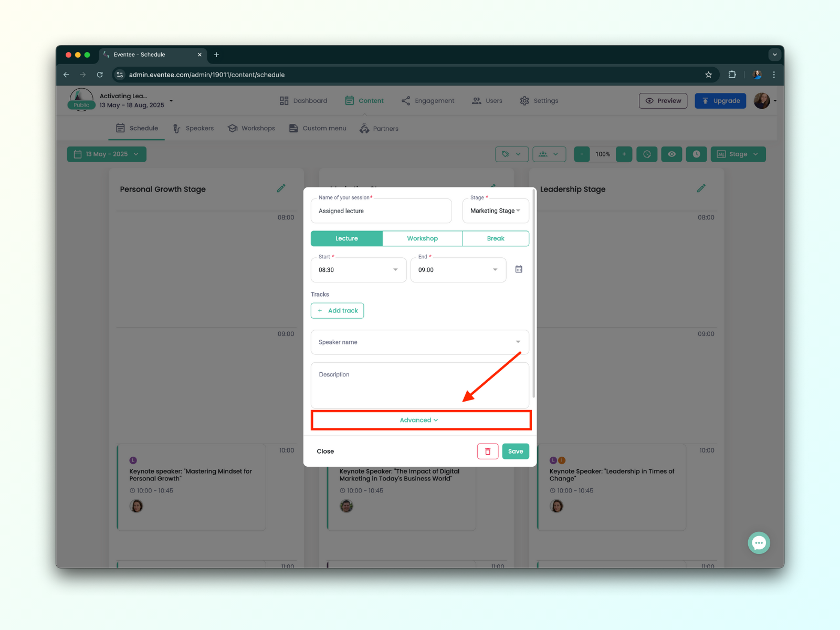Open the group filter dropdown
The width and height of the screenshot is (840, 630).
pyautogui.click(x=549, y=154)
